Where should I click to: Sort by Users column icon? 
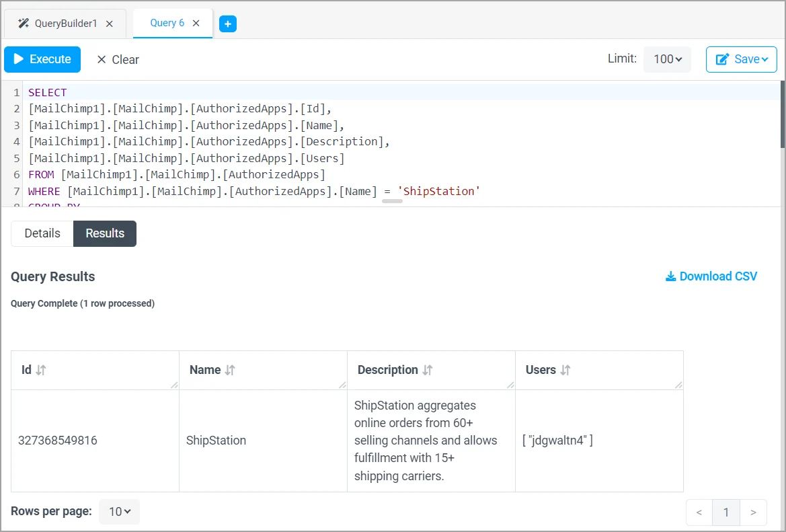pos(565,370)
